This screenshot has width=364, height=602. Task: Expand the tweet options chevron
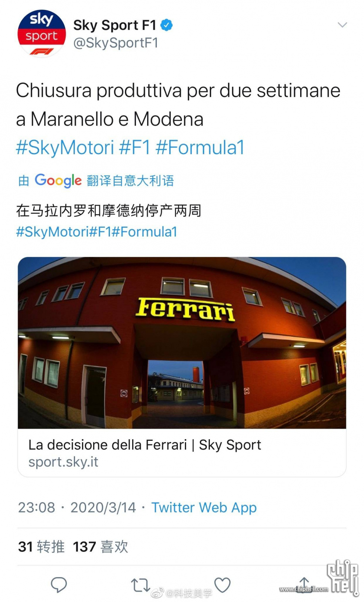click(342, 25)
